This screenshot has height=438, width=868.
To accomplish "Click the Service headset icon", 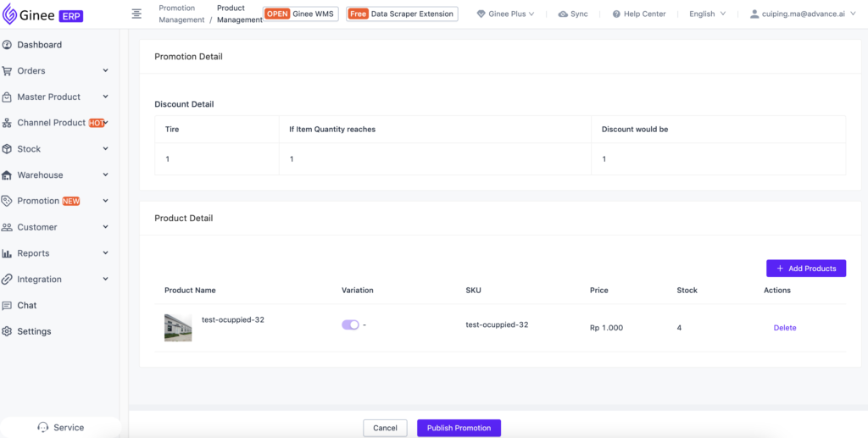I will (x=42, y=427).
